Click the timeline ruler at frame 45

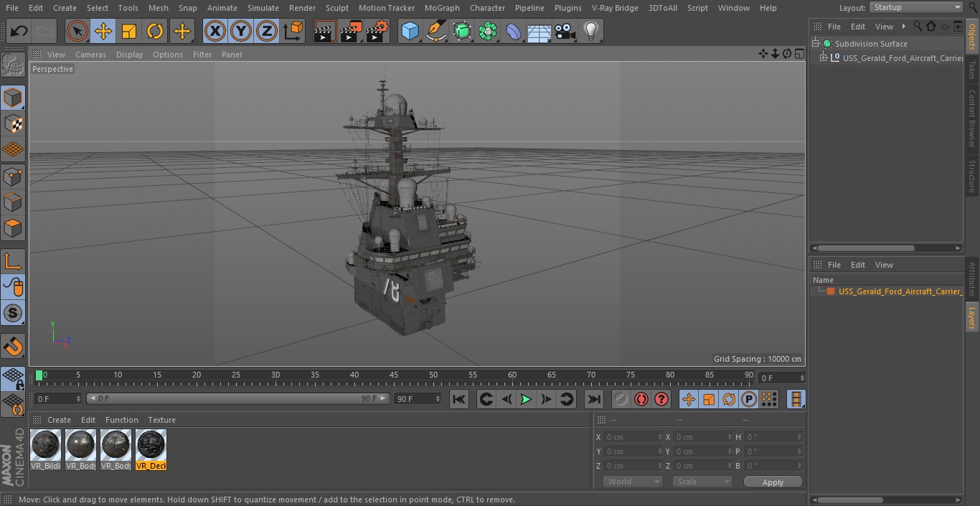pyautogui.click(x=394, y=375)
